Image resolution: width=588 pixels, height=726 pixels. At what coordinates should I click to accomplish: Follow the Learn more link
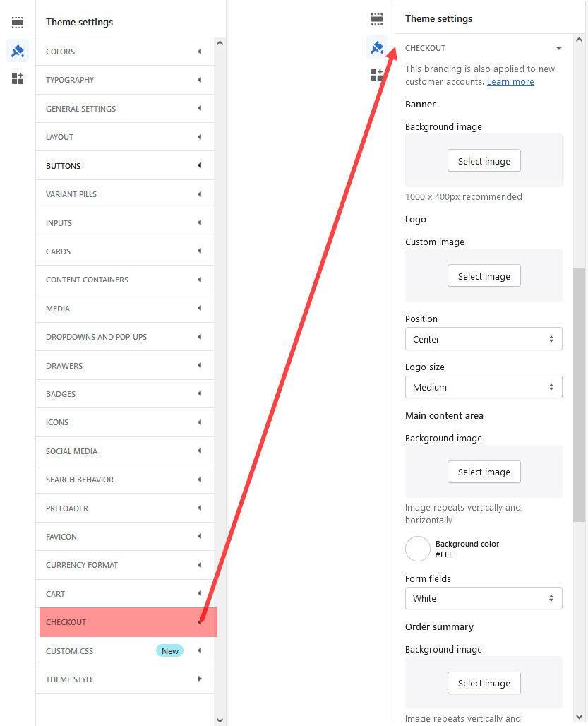click(510, 81)
